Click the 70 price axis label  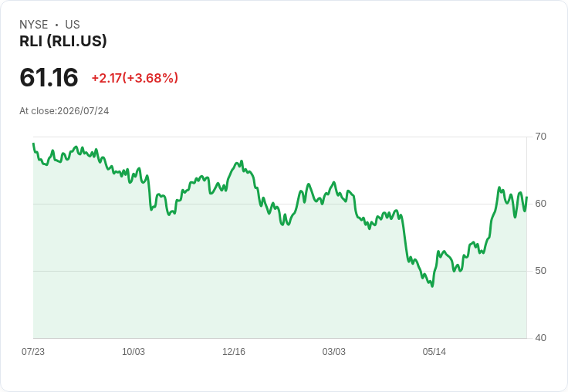click(540, 137)
